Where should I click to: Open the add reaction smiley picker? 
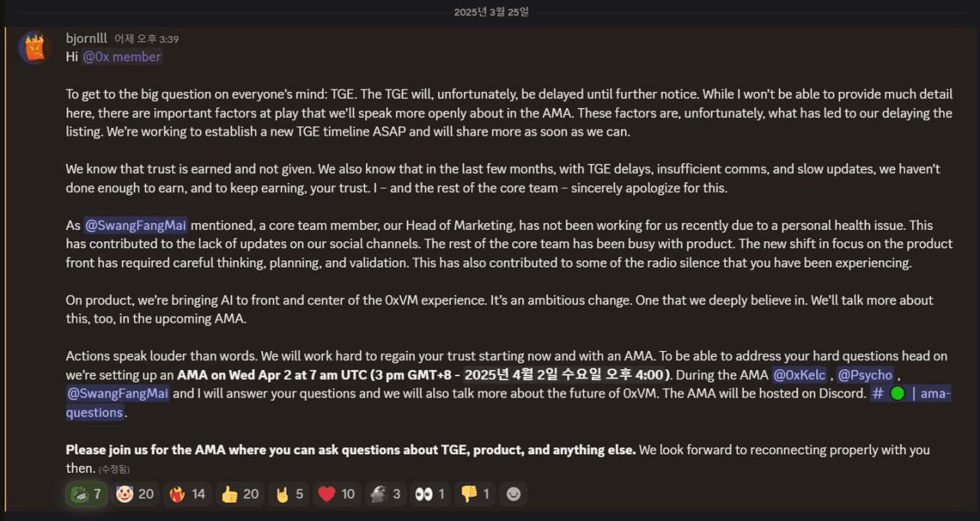[514, 494]
